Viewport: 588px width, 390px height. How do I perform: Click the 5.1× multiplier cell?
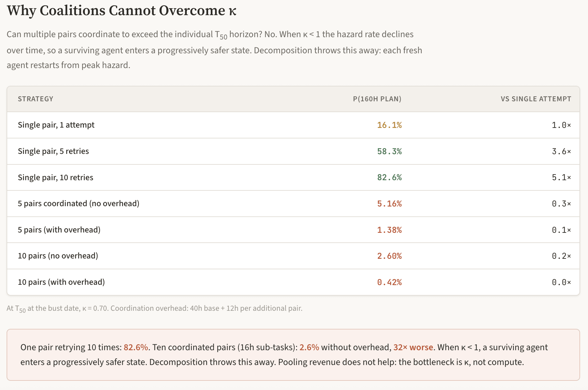pos(561,178)
